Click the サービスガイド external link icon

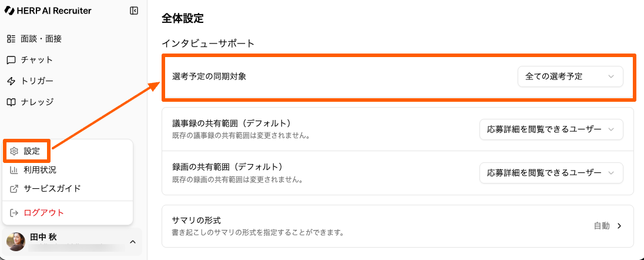[15, 189]
